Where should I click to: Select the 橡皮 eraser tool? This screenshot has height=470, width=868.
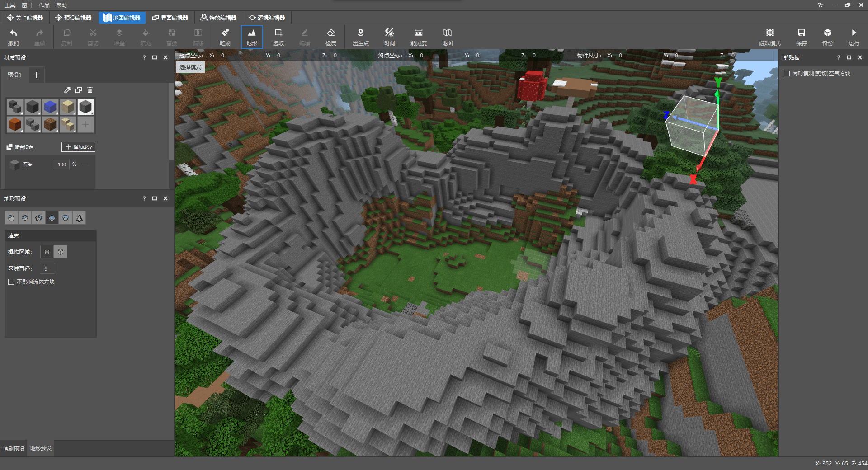click(x=331, y=37)
